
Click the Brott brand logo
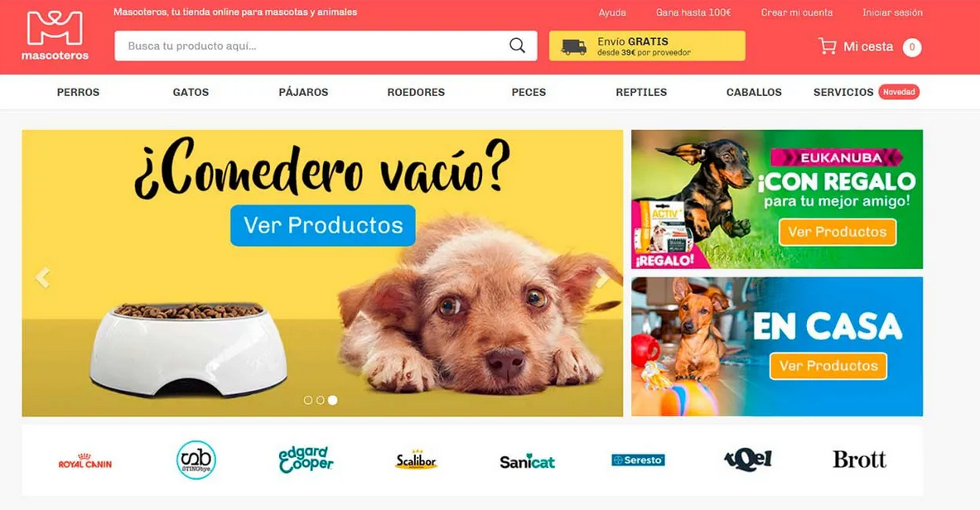[x=859, y=460]
